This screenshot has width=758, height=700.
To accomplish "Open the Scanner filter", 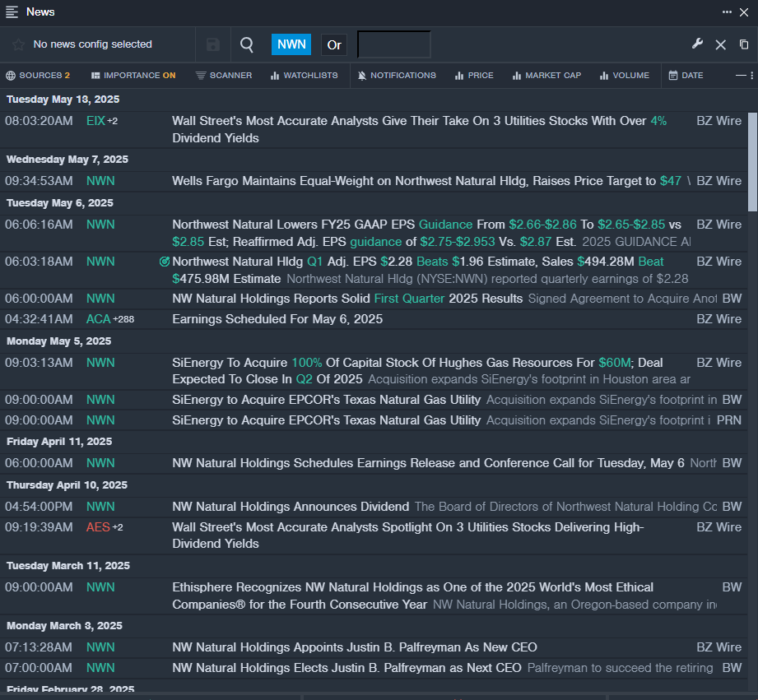I will [224, 76].
